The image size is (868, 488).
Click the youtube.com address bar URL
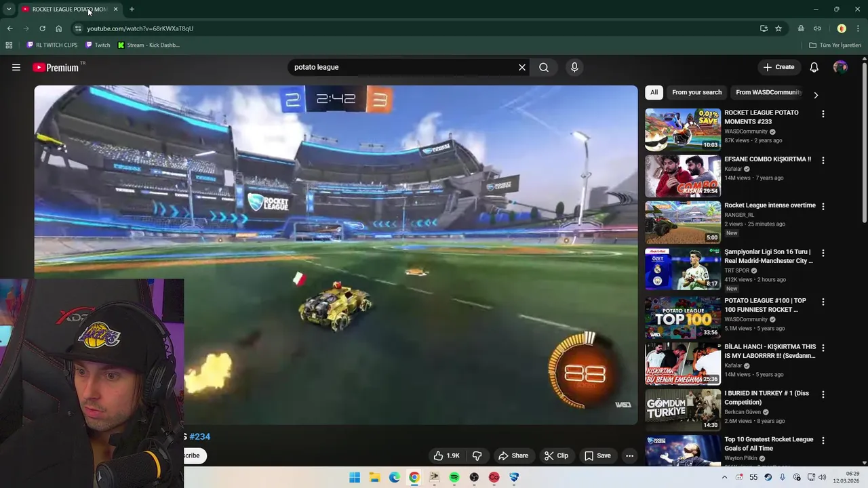[x=140, y=28]
